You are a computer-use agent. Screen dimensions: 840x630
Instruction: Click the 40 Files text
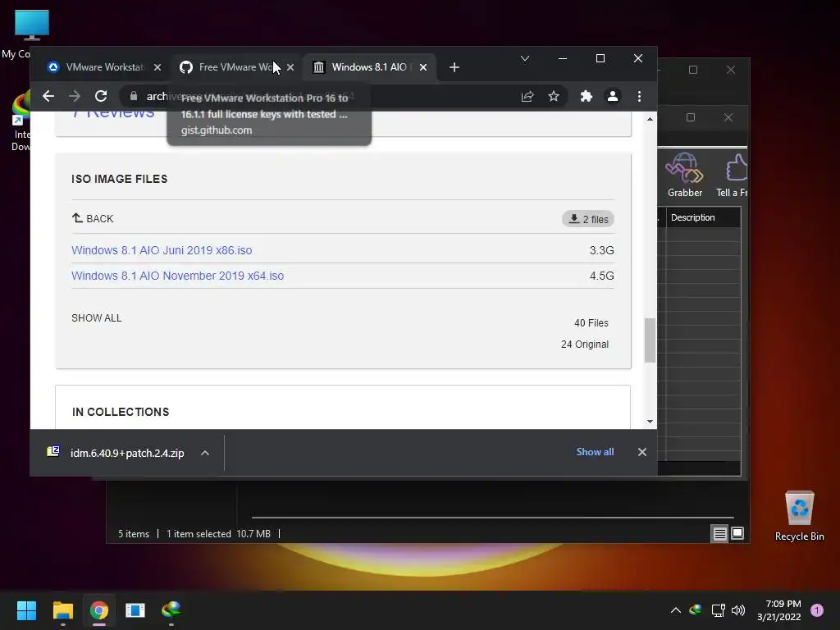click(591, 323)
